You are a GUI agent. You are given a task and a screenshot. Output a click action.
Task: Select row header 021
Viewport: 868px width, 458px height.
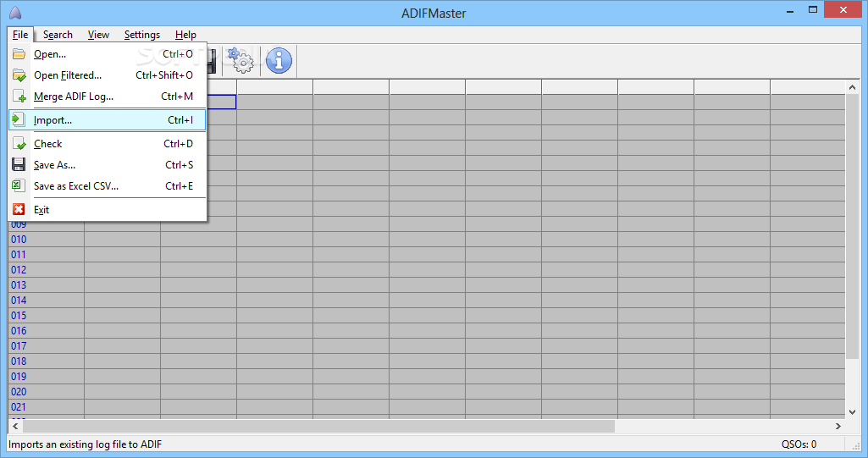point(46,406)
